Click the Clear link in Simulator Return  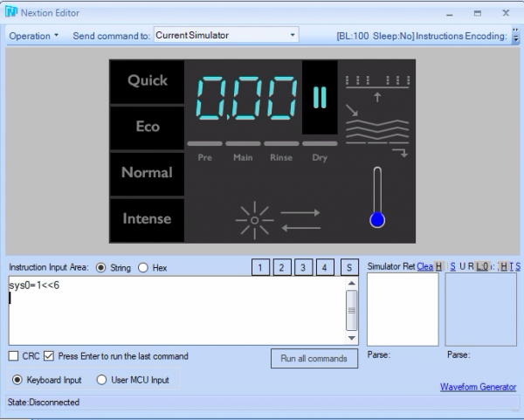(x=424, y=266)
